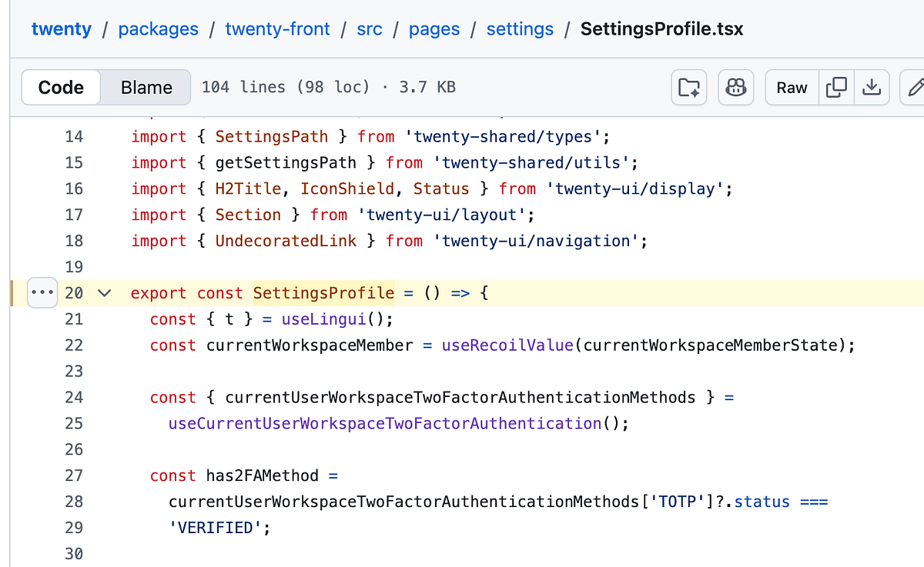Click H2Title identifier on line 16
The image size is (924, 567).
point(248,189)
